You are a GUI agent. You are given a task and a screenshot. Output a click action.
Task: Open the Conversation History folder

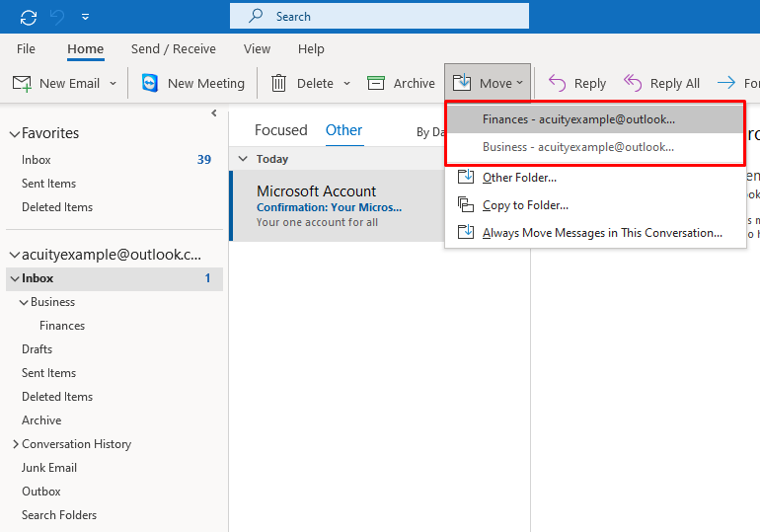click(77, 444)
